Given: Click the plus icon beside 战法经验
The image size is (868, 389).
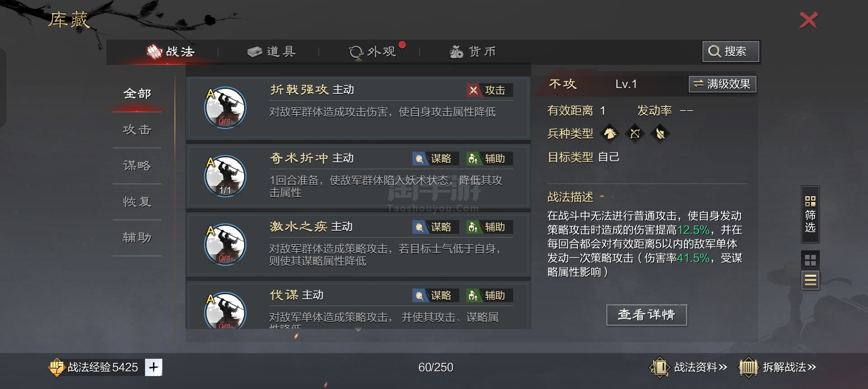Looking at the screenshot, I should click(154, 367).
